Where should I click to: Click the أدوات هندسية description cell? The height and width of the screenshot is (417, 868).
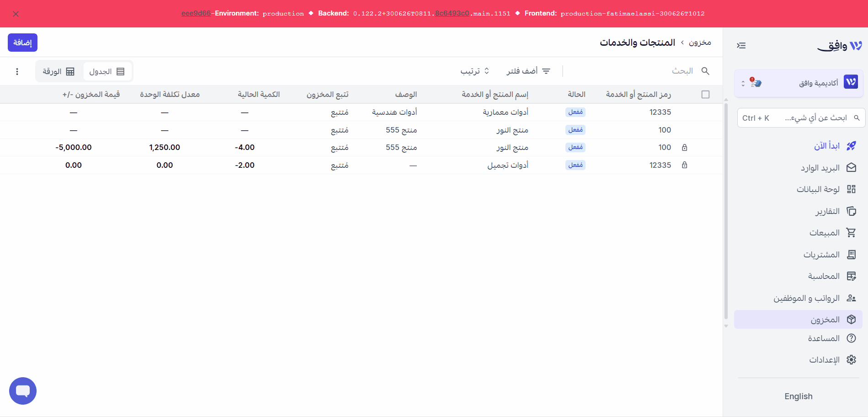pos(394,112)
